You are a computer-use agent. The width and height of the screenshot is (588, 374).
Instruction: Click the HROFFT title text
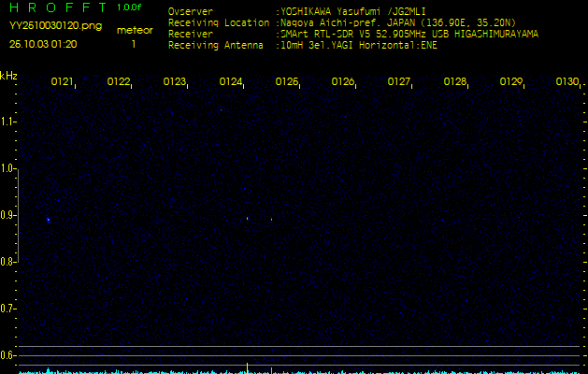58,7
